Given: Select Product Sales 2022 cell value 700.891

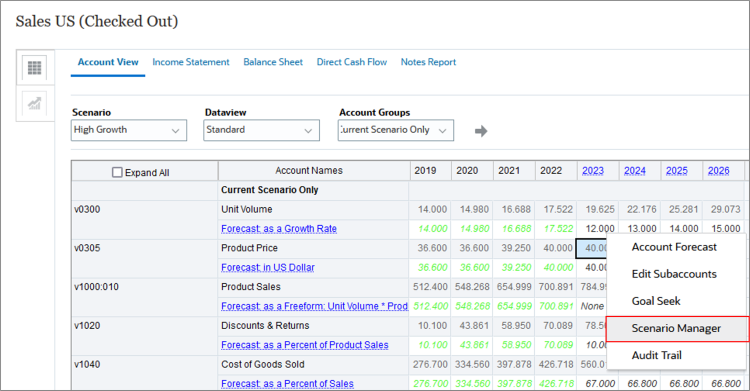Looking at the screenshot, I should 556,287.
